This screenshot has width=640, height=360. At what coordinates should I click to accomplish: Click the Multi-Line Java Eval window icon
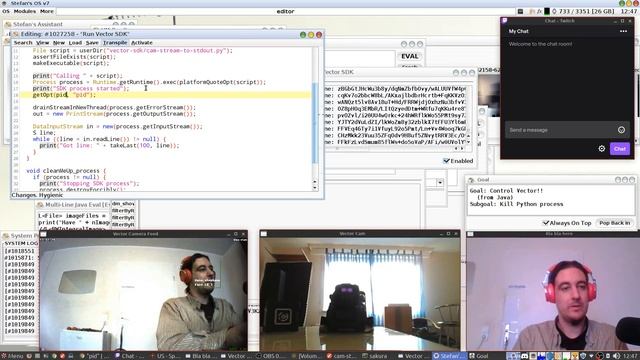click(40, 204)
